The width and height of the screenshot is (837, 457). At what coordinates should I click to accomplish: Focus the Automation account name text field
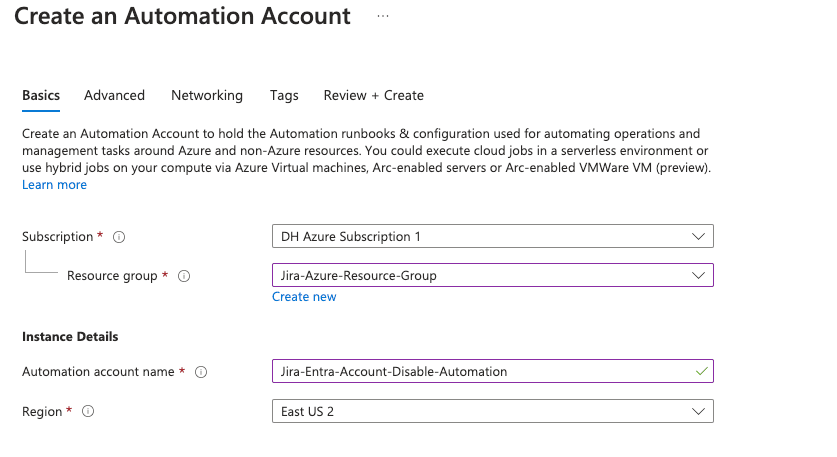coord(480,371)
